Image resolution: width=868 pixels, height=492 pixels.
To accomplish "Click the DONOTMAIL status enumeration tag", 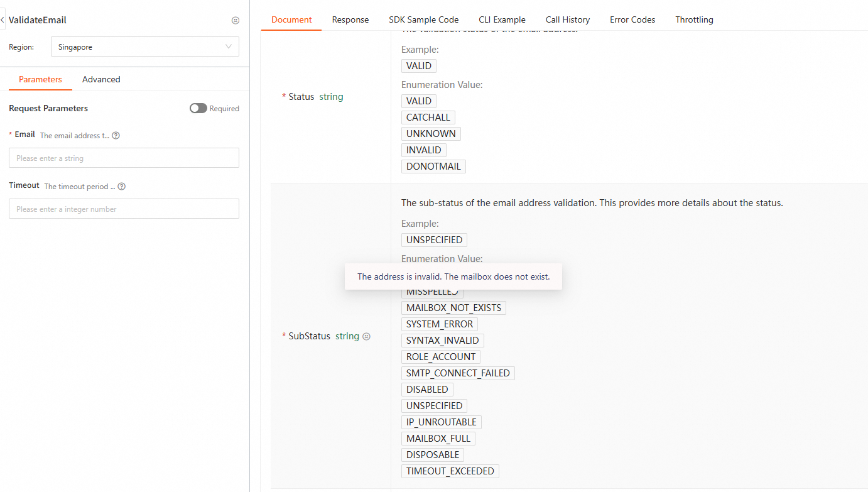I will (433, 167).
